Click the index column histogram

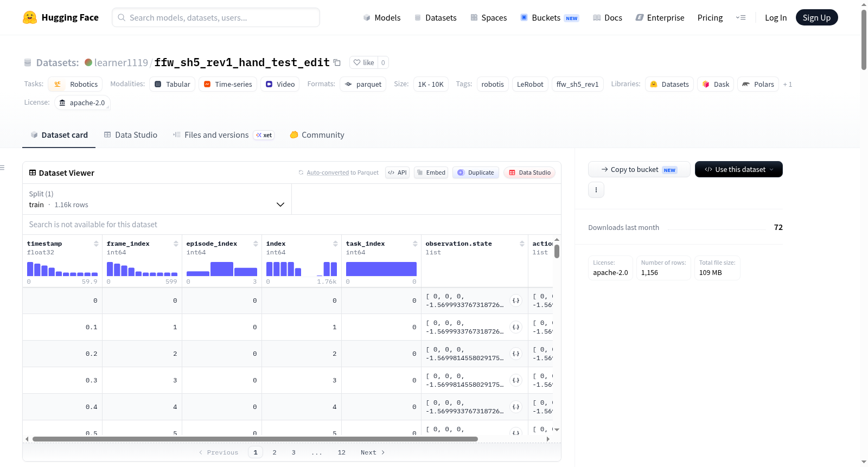[x=302, y=269]
